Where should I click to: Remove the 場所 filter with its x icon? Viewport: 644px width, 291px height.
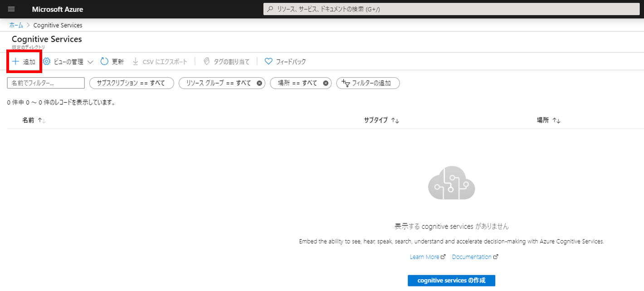pyautogui.click(x=326, y=83)
